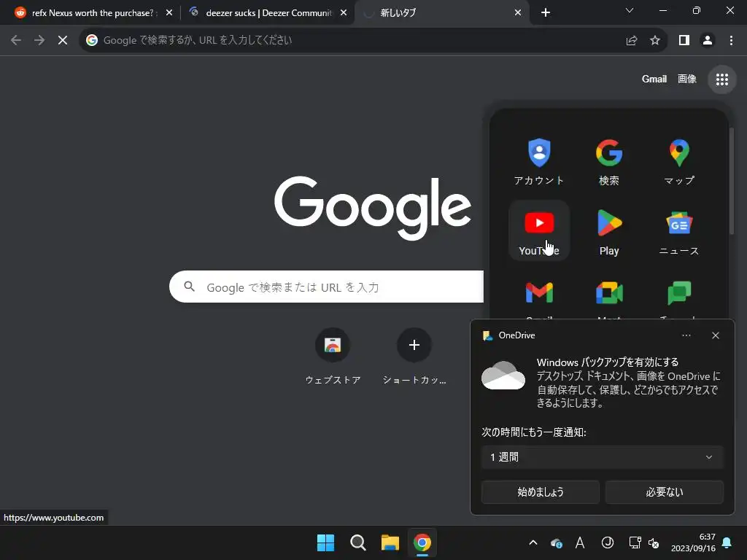
Task: Open Chrome three-dot menu
Action: coord(731,41)
